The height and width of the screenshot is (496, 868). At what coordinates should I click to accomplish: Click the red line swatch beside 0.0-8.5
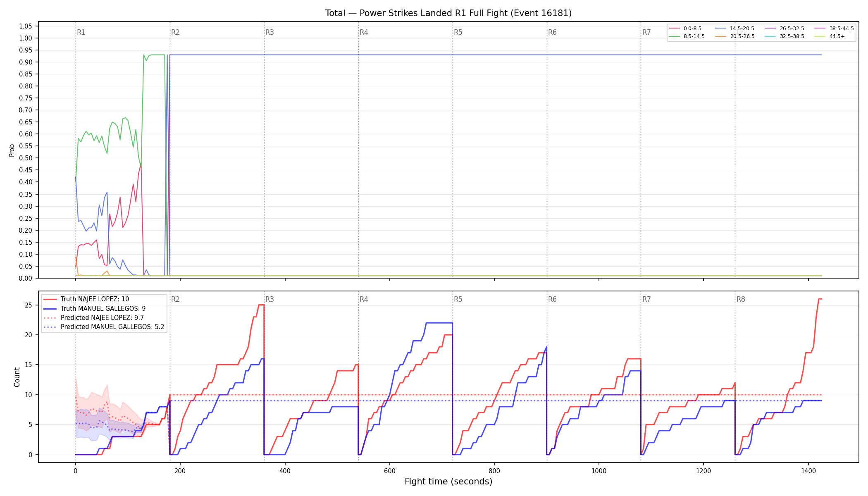(x=675, y=29)
